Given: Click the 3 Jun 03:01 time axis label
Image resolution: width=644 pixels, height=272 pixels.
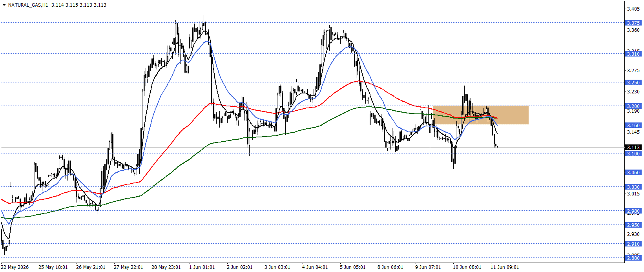Looking at the screenshot, I should tap(277, 267).
